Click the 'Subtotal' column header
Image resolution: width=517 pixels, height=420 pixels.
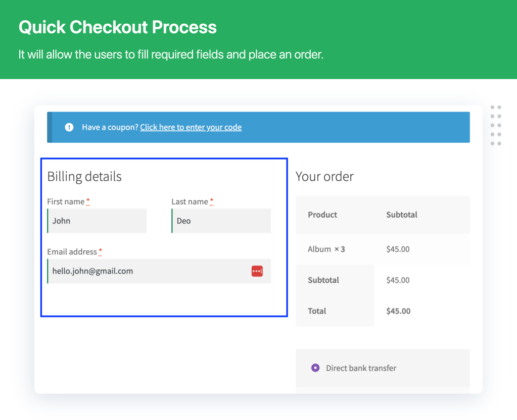[402, 215]
